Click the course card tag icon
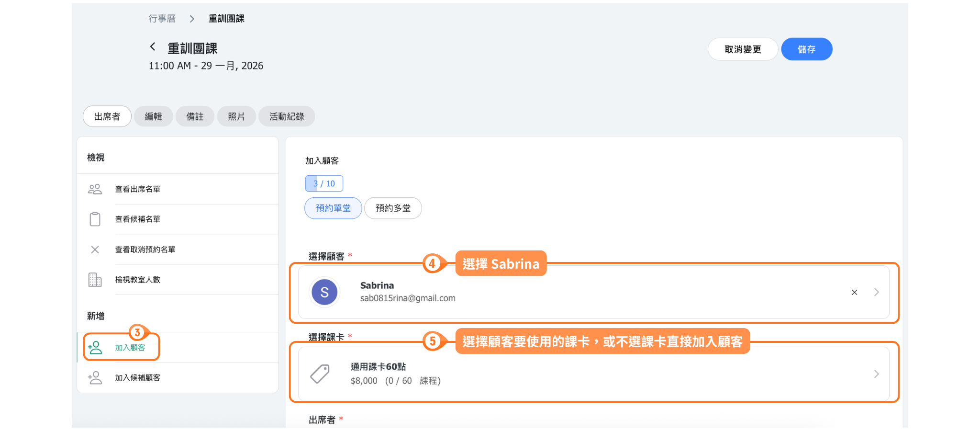Screen dimensions: 980x431 pyautogui.click(x=320, y=374)
